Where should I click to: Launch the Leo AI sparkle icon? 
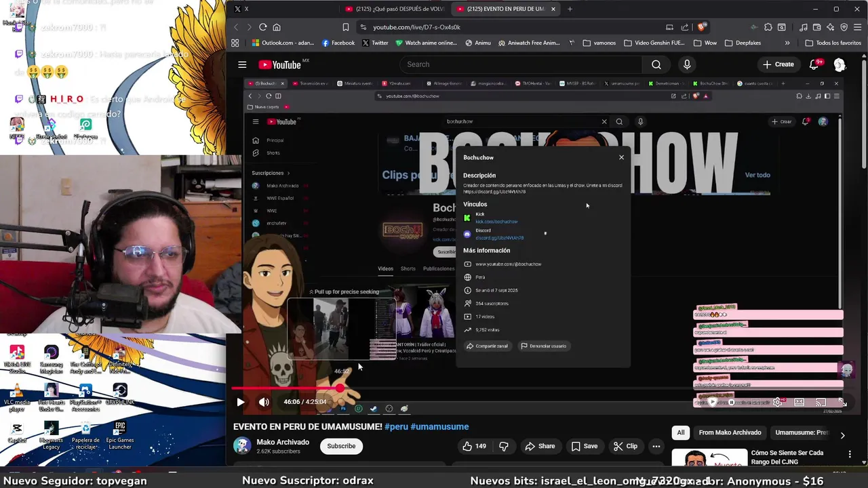831,27
